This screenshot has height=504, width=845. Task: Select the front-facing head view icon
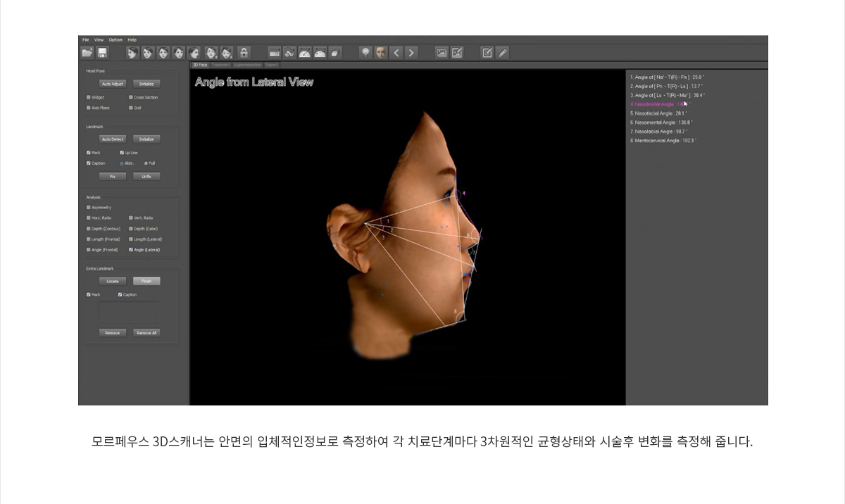point(163,52)
